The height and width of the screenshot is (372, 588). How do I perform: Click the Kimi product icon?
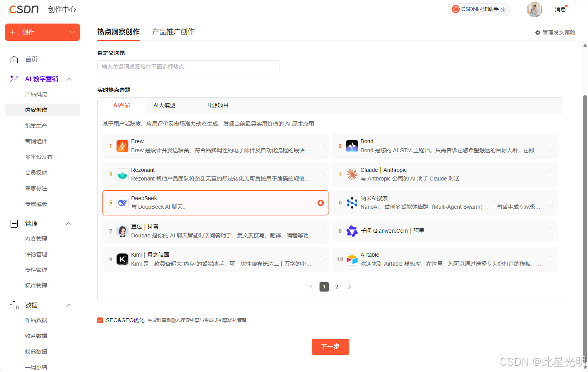[x=122, y=259]
